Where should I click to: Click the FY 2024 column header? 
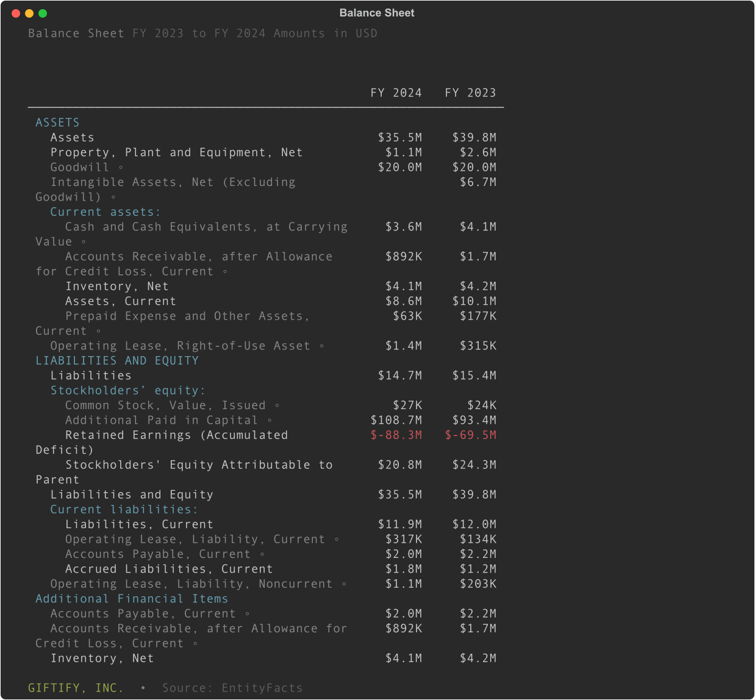coord(396,93)
